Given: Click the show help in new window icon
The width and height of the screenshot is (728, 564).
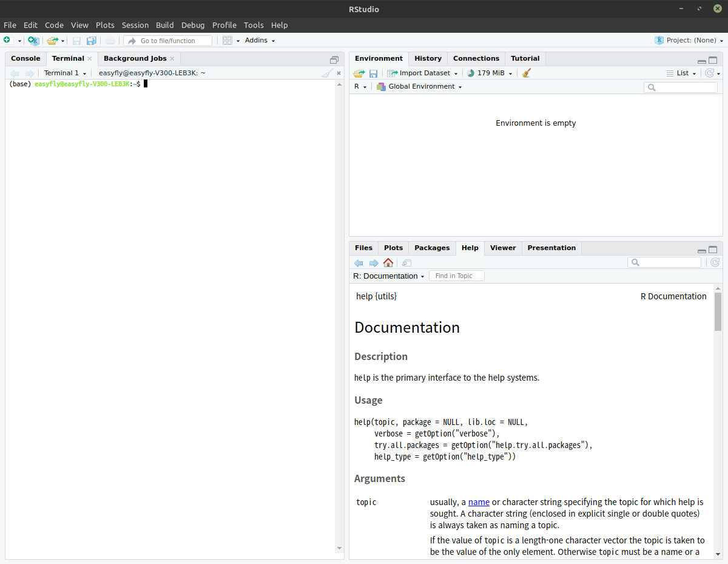Looking at the screenshot, I should tap(406, 263).
